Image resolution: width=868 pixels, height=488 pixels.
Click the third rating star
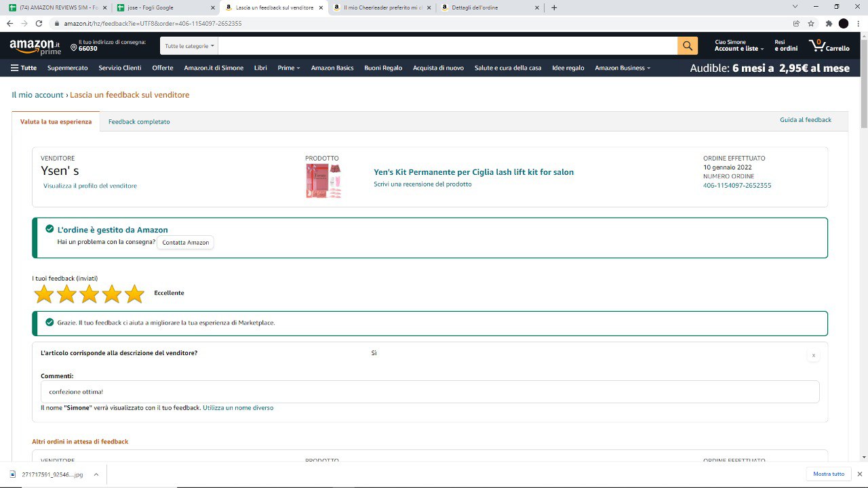(x=90, y=293)
